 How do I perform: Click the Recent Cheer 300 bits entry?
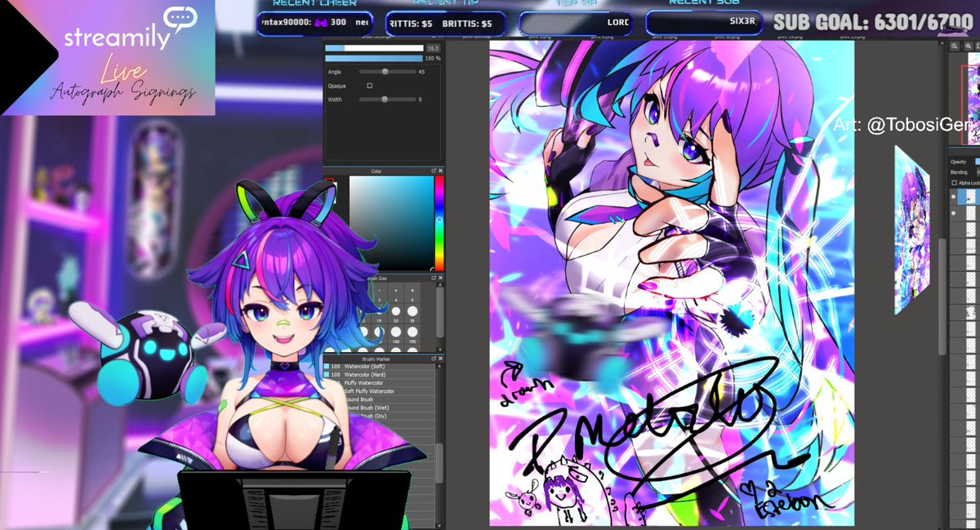click(x=314, y=23)
